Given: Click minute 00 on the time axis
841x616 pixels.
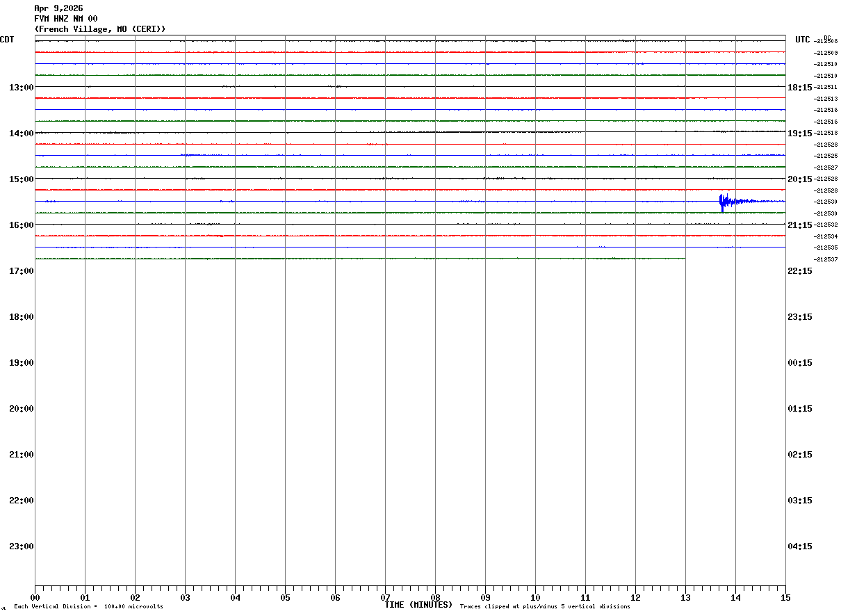Looking at the screenshot, I should tap(35, 597).
